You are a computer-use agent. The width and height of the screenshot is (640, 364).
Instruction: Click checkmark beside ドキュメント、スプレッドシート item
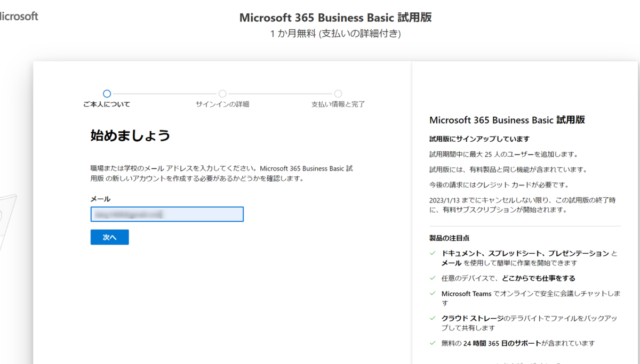coord(433,254)
